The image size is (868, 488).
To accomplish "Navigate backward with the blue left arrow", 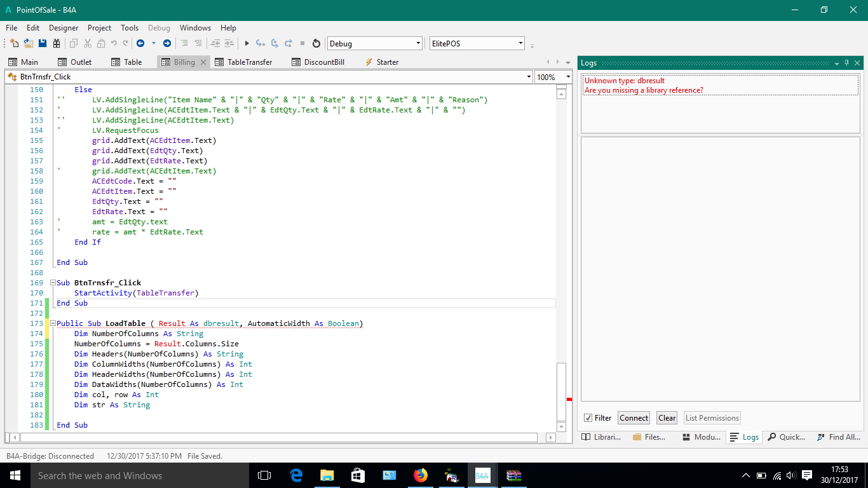I will pyautogui.click(x=140, y=43).
